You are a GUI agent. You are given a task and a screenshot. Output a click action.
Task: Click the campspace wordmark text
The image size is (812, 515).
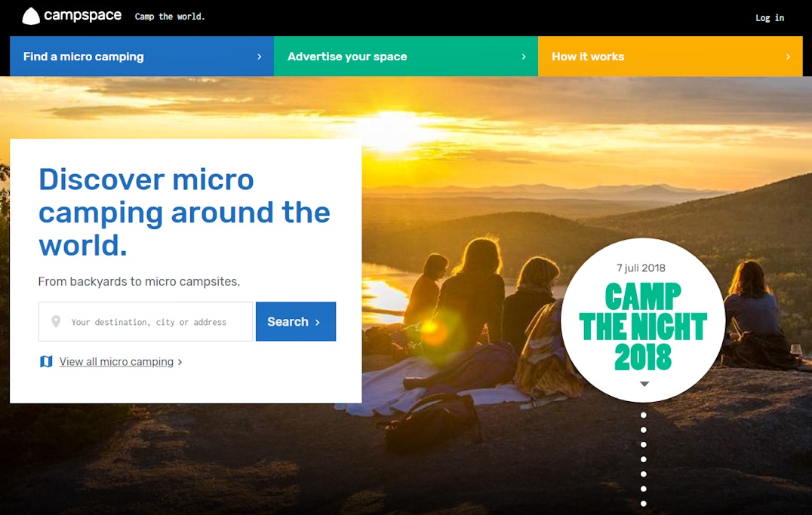tap(82, 16)
